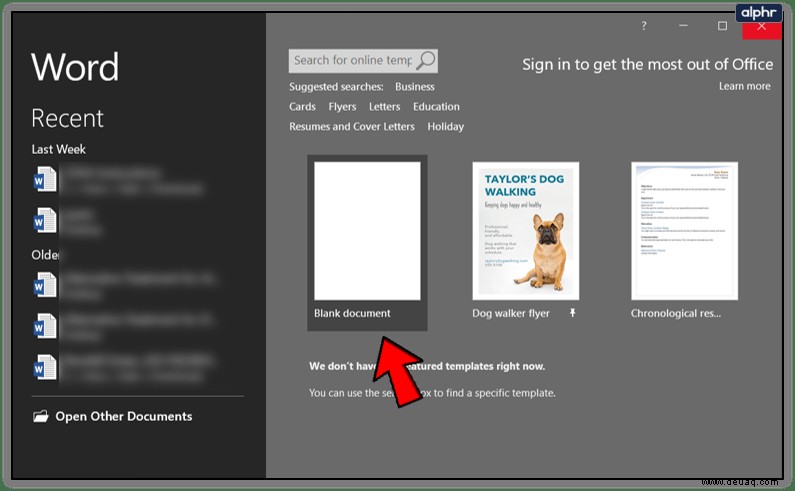The width and height of the screenshot is (795, 491).
Task: Choose the Dog walker flyer thumbnail
Action: tap(526, 231)
